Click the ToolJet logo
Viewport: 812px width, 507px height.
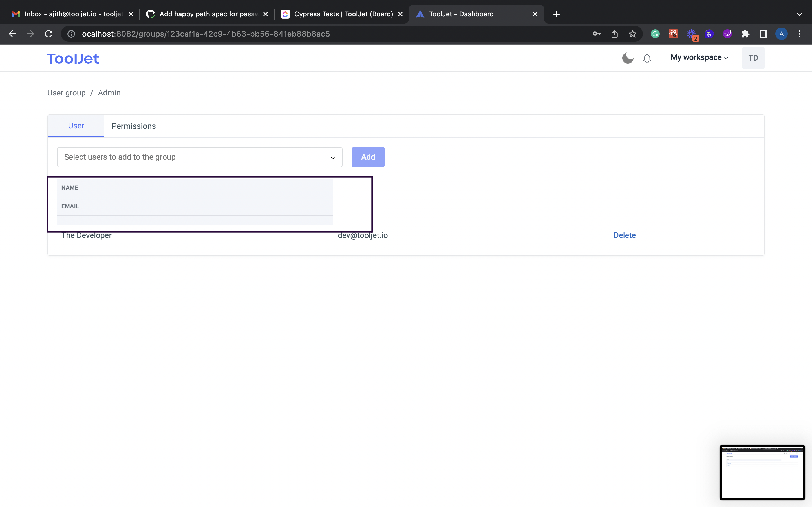click(x=73, y=58)
